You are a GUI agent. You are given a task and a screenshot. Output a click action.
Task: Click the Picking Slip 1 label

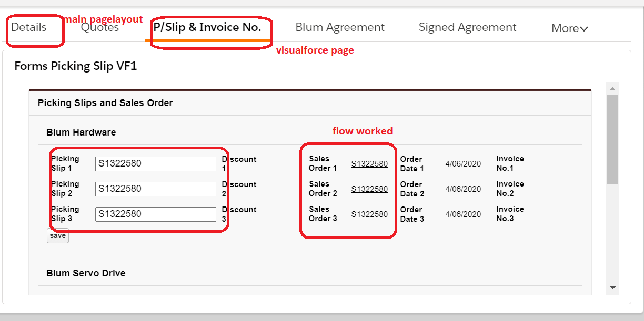pyautogui.click(x=65, y=163)
